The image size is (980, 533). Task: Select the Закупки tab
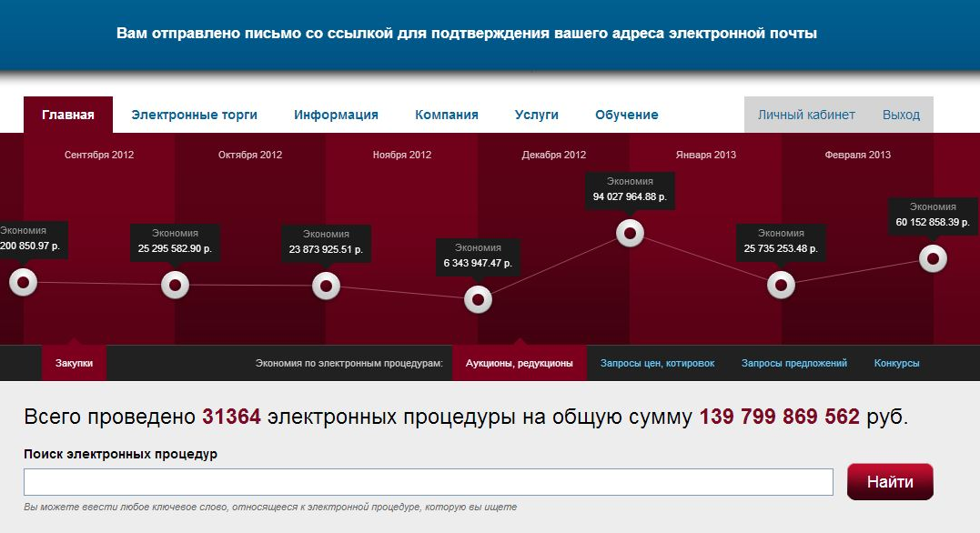pos(74,363)
